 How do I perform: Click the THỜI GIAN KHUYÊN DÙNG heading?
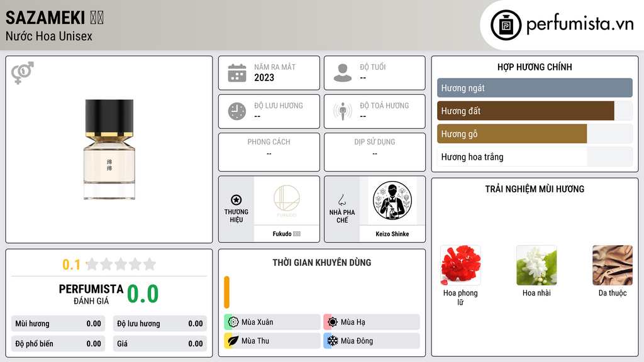322,263
